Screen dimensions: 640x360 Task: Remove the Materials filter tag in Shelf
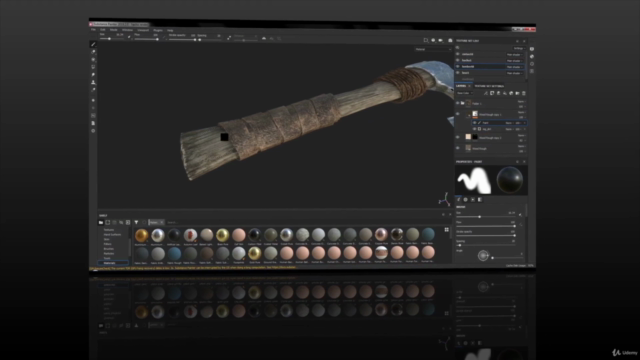162,222
